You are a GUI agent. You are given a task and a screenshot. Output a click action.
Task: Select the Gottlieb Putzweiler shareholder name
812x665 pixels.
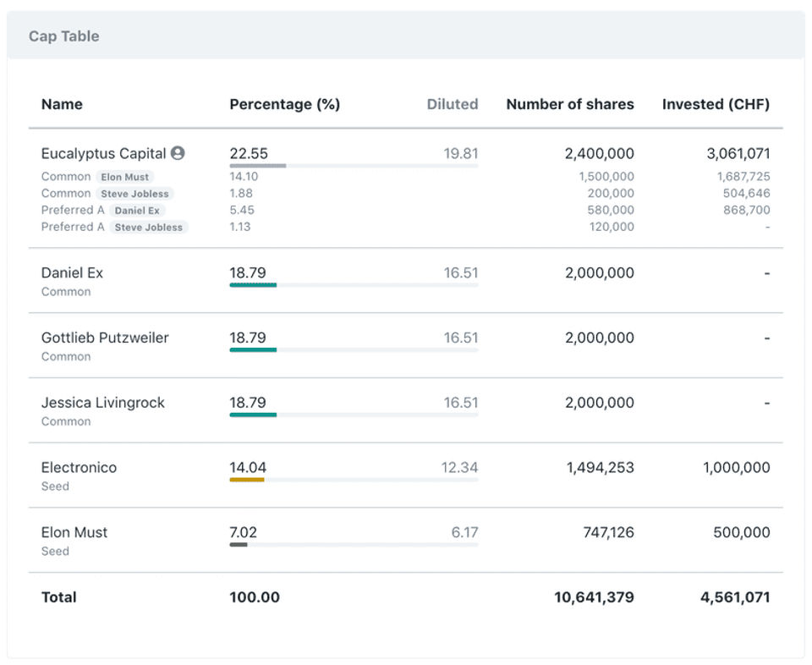(x=105, y=338)
